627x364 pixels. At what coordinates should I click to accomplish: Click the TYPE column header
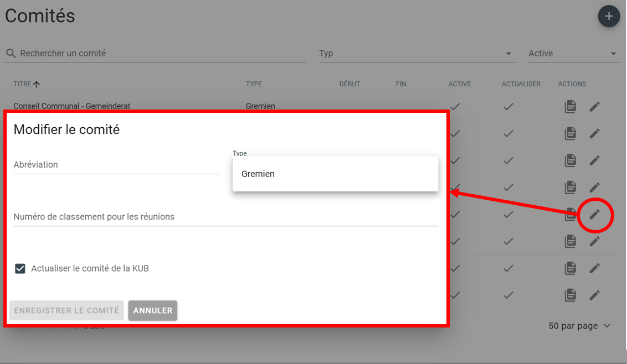[254, 84]
